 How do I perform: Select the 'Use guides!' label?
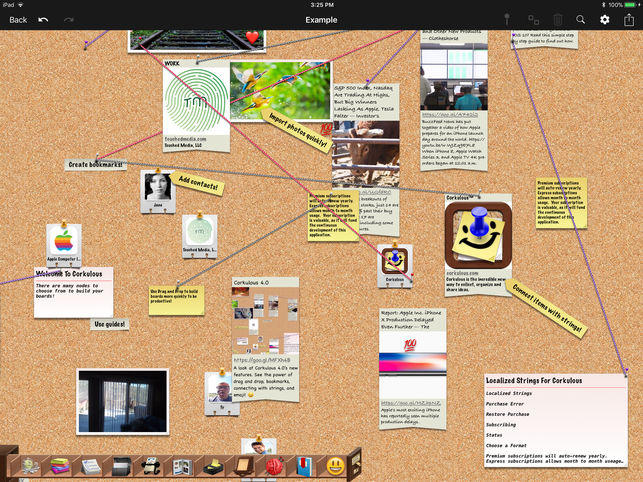coord(109,324)
